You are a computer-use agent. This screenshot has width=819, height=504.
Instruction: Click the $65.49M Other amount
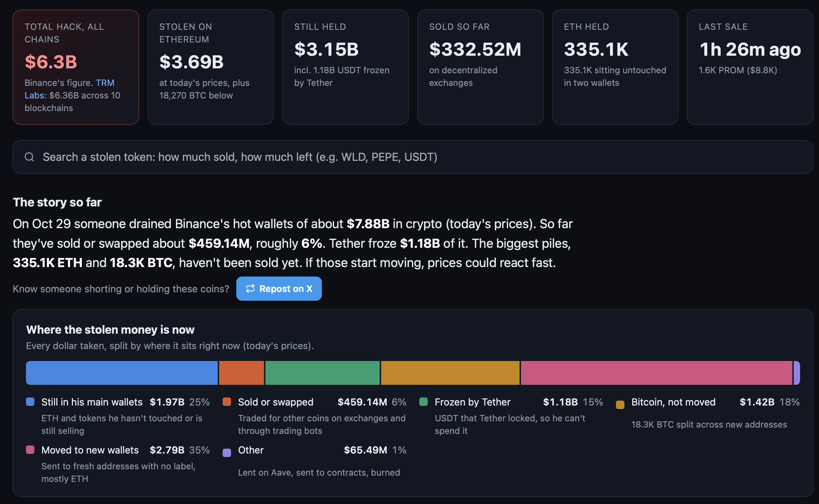click(365, 450)
